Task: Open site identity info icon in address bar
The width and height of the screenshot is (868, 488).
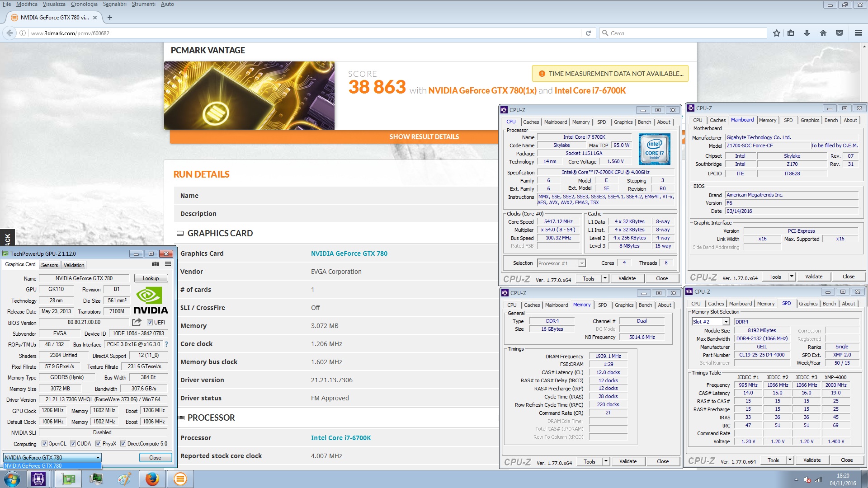Action: click(x=22, y=33)
